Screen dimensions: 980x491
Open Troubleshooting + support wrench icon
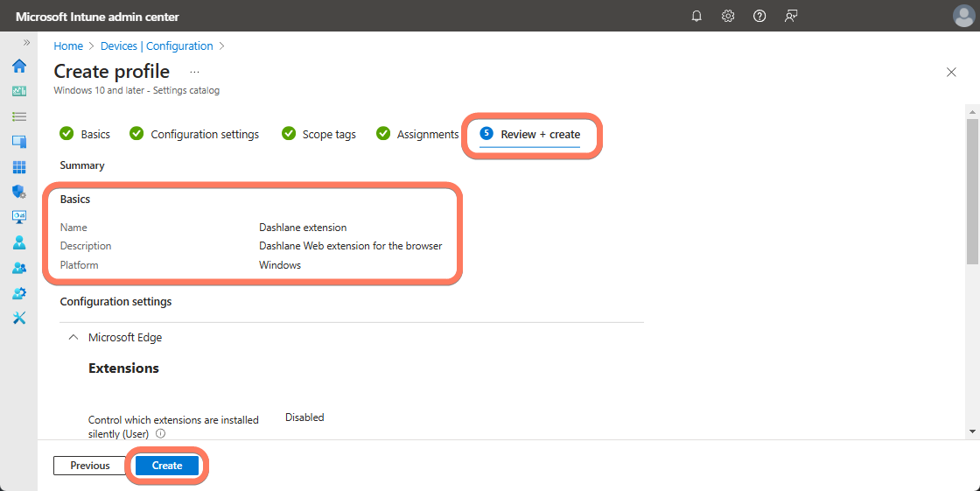pos(18,318)
